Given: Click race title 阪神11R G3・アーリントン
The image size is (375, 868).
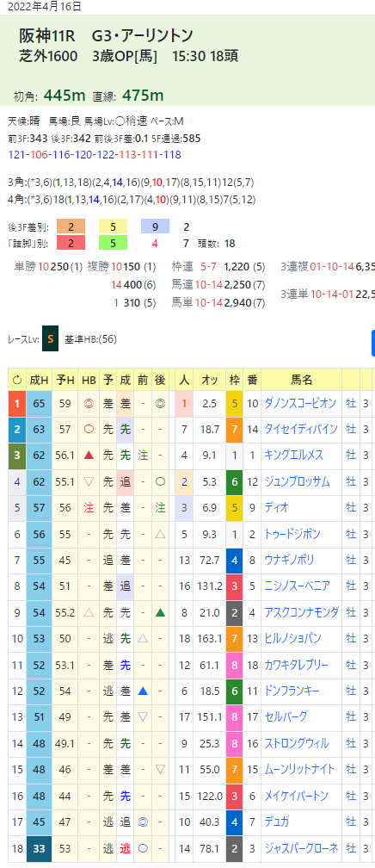Looking at the screenshot, I should [107, 36].
